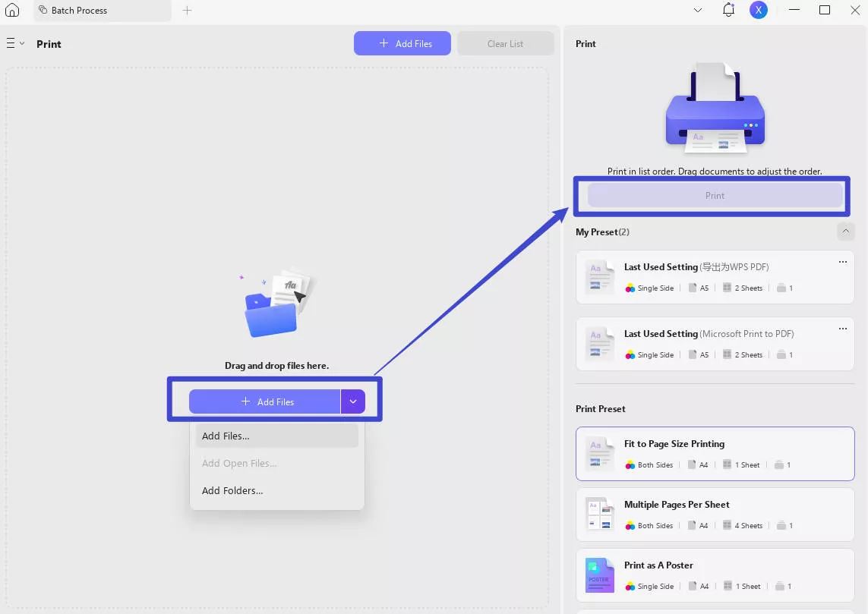Click the notification bell icon

pyautogui.click(x=728, y=10)
